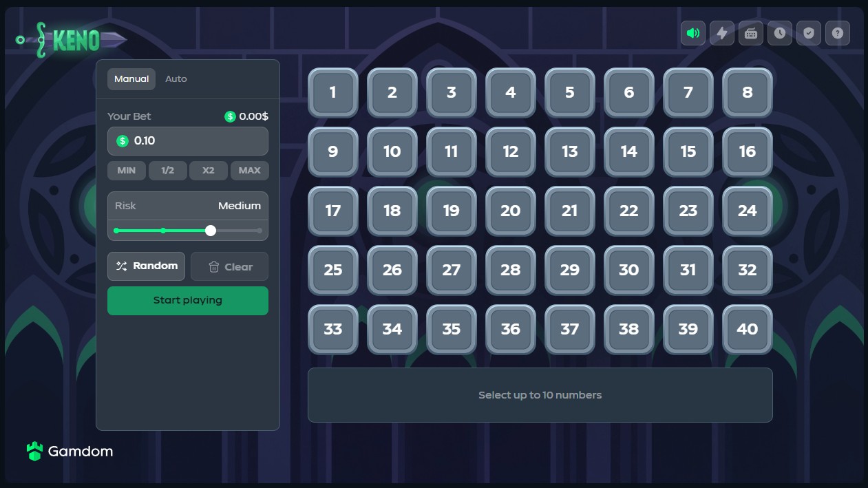Tap the 32 number tile
This screenshot has height=488, width=868.
[748, 270]
